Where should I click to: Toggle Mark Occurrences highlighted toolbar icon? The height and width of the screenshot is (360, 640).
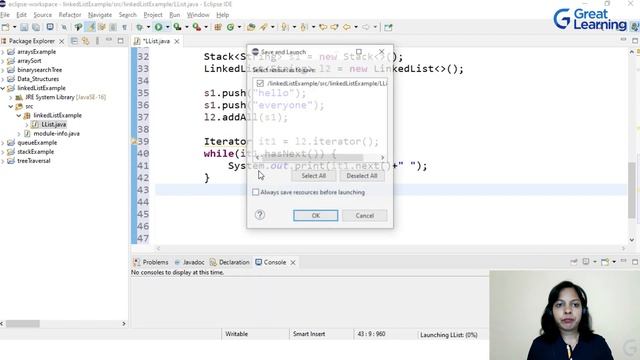(91, 27)
